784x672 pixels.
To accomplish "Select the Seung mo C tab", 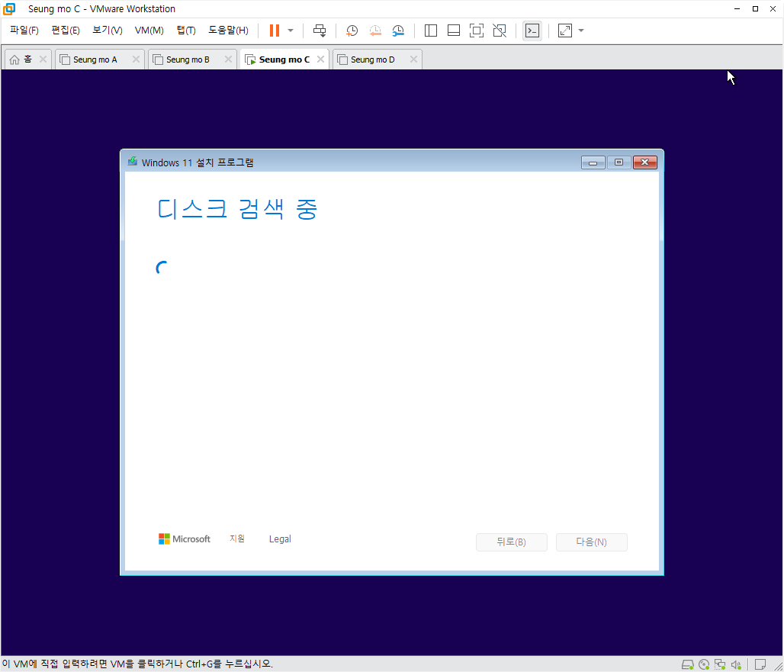I will (x=284, y=59).
